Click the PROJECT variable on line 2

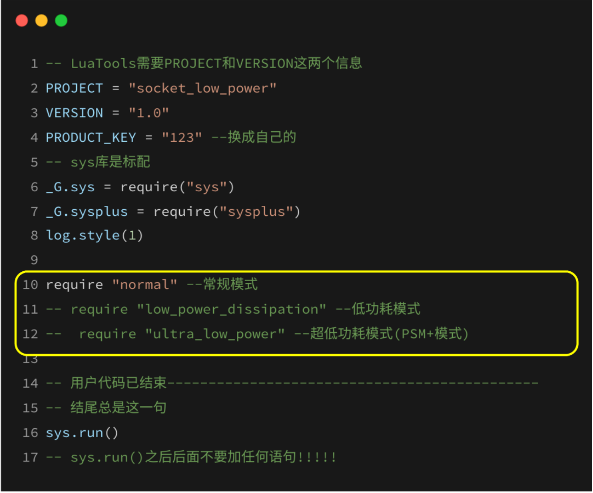tap(74, 88)
